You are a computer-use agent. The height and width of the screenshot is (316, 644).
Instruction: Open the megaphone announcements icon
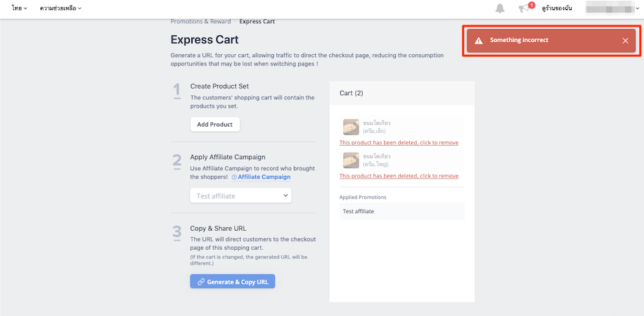point(523,8)
